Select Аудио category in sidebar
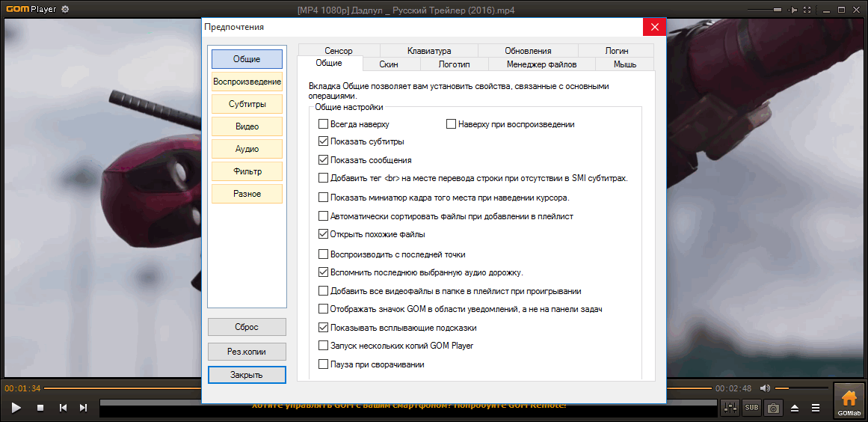This screenshot has width=868, height=422. (247, 148)
